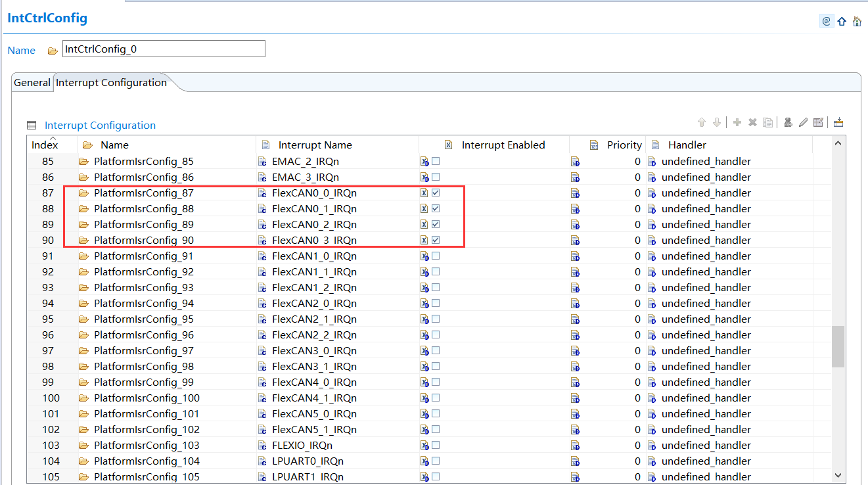Screen dimensions: 868x485
Task: Select the PlatformIsrConfig_100 row name
Action: click(x=147, y=398)
